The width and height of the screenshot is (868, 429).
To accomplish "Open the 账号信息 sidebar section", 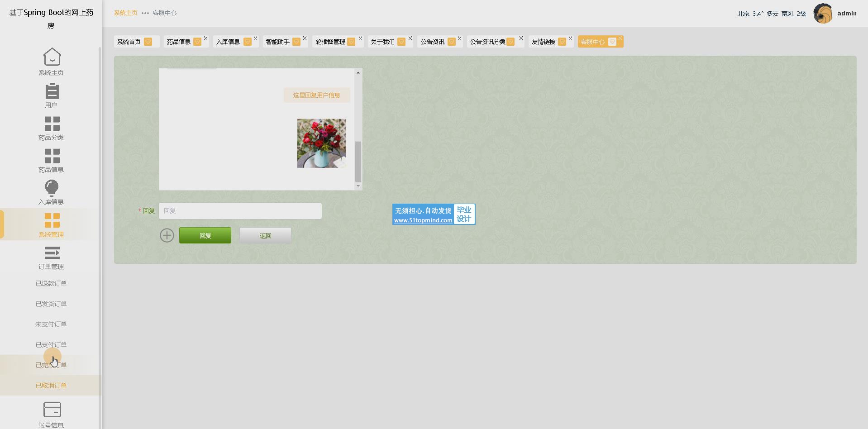I will 51,415.
